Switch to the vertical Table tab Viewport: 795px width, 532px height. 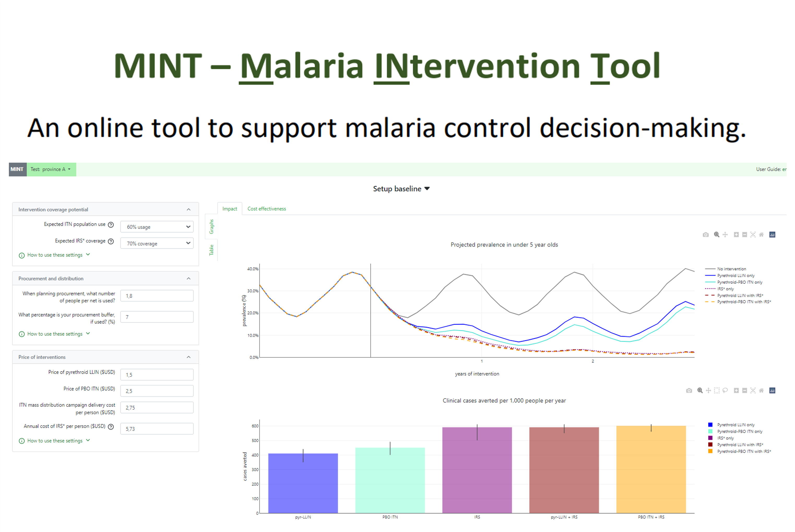point(211,250)
